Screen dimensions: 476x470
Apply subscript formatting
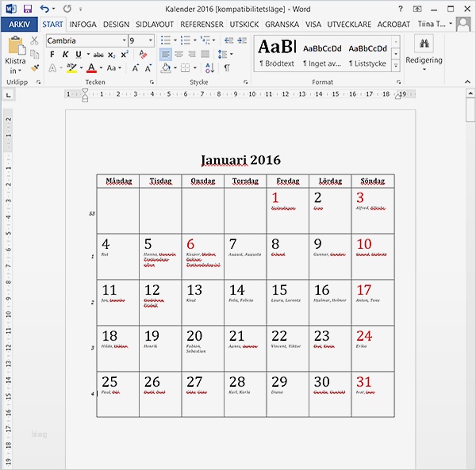coord(111,55)
